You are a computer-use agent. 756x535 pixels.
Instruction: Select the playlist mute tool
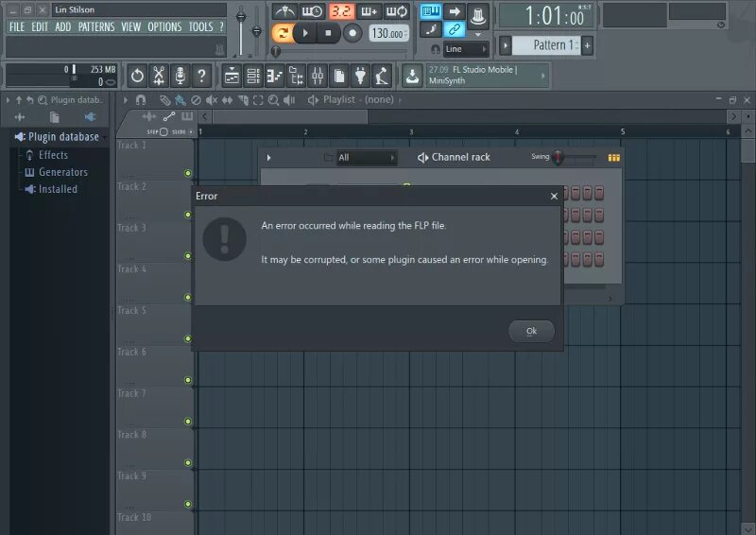pos(211,100)
